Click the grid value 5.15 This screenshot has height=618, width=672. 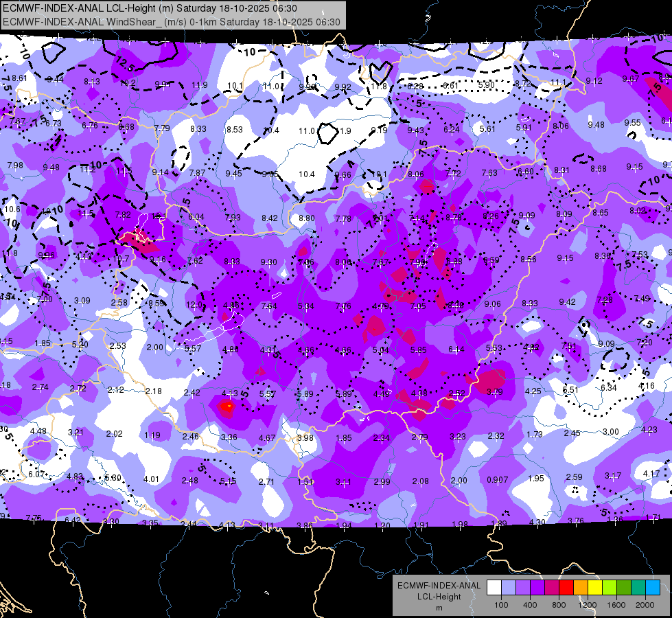(x=228, y=481)
